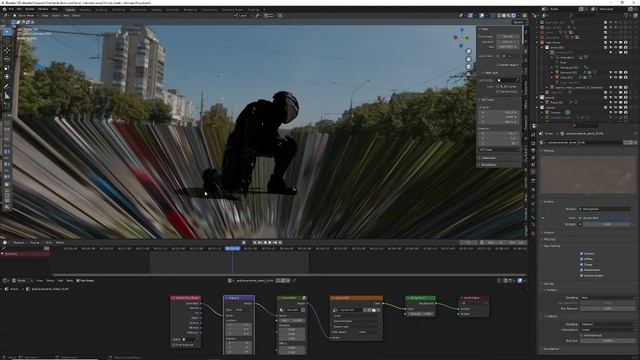Click the Focal Length field in View panel
This screenshot has height=360, width=640.
coord(508,36)
